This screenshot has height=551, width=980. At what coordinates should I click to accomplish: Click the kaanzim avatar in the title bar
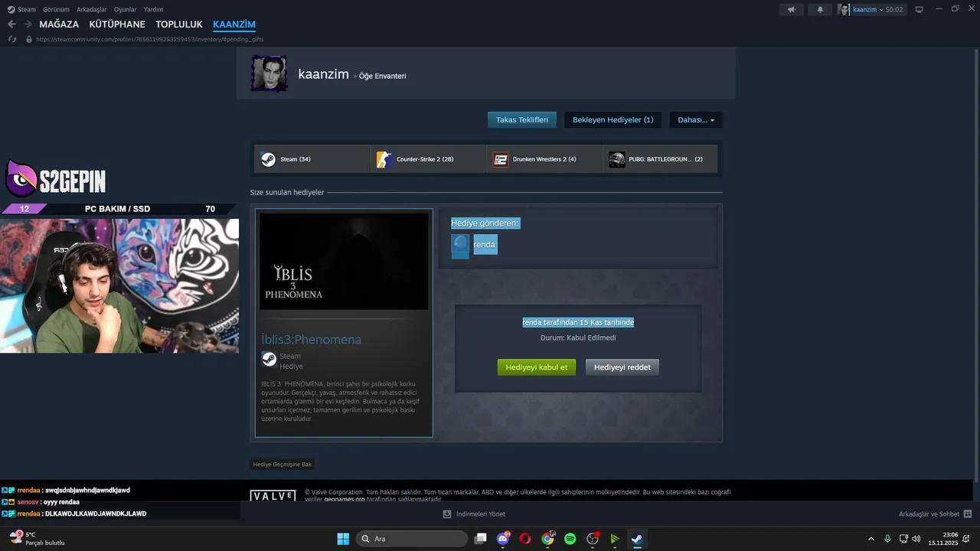pos(844,9)
